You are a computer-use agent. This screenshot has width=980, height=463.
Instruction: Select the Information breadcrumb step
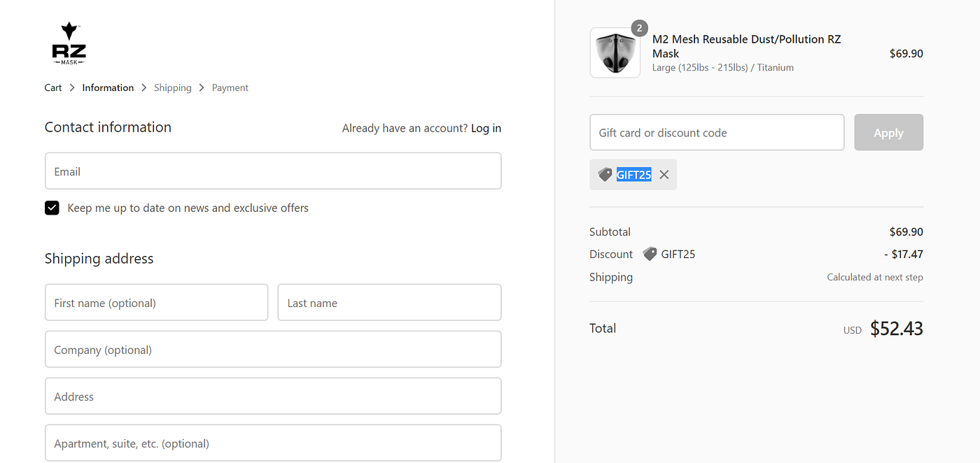tap(108, 87)
